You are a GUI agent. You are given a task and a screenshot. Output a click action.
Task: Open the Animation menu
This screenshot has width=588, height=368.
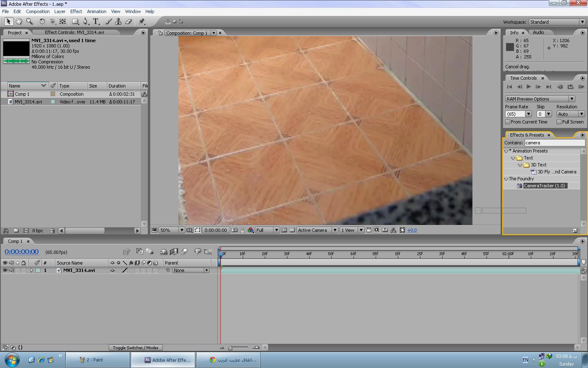pyautogui.click(x=97, y=11)
